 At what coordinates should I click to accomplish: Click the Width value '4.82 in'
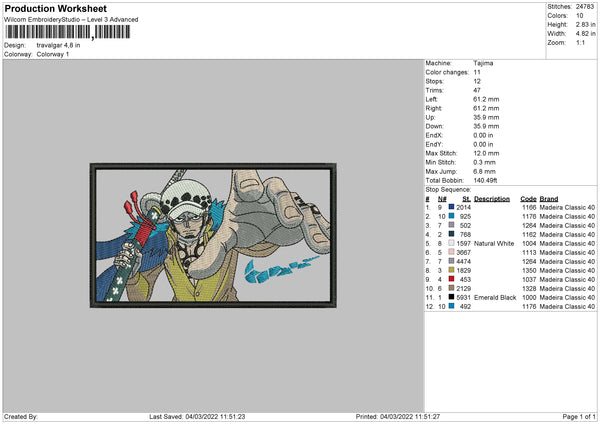pos(585,34)
